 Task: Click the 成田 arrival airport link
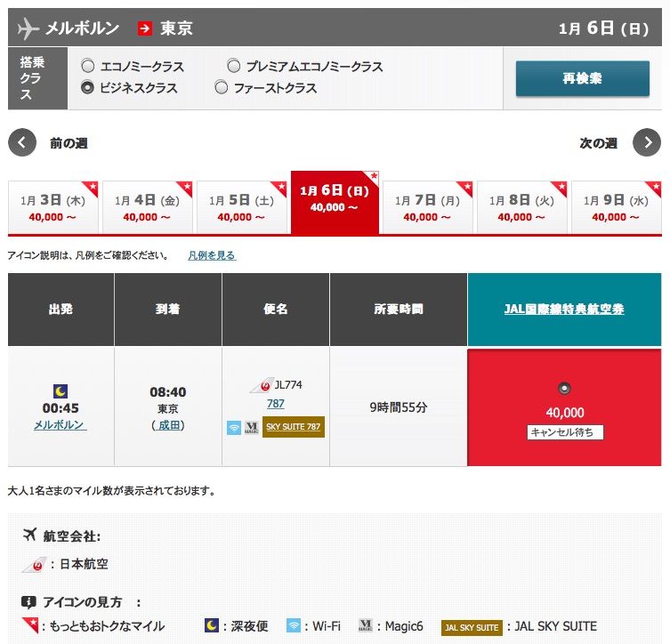[x=169, y=425]
